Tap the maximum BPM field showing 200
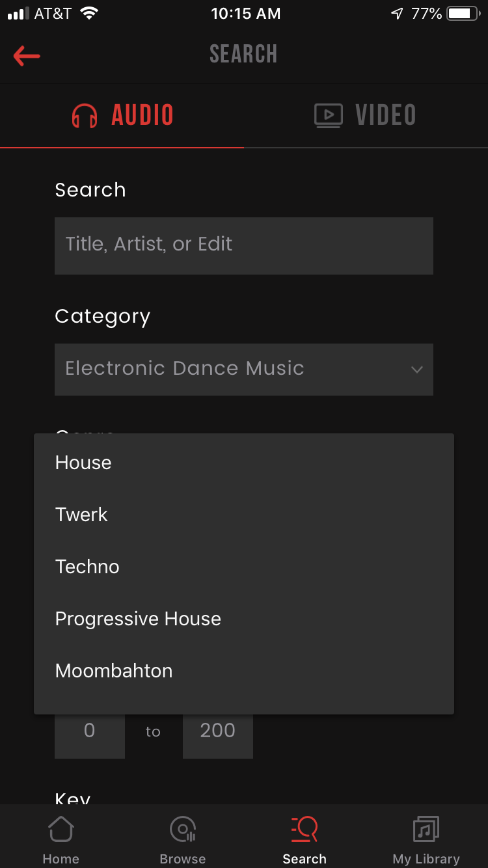 pyautogui.click(x=217, y=732)
